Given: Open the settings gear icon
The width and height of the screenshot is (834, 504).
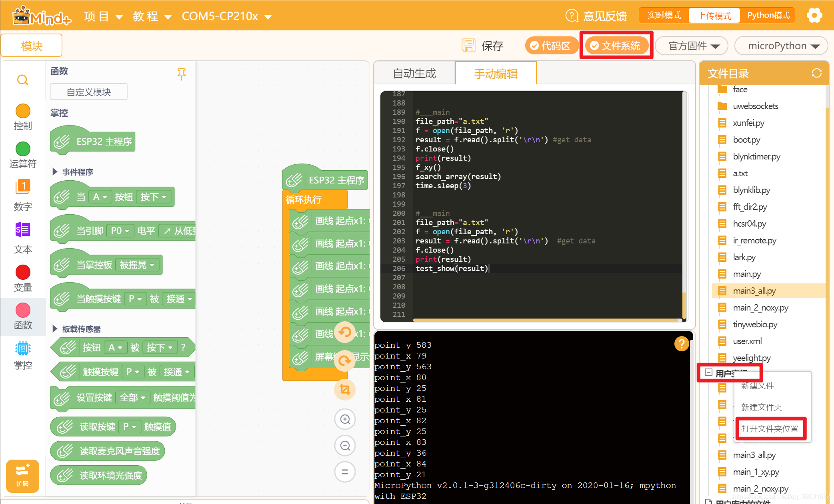Looking at the screenshot, I should (x=814, y=16).
